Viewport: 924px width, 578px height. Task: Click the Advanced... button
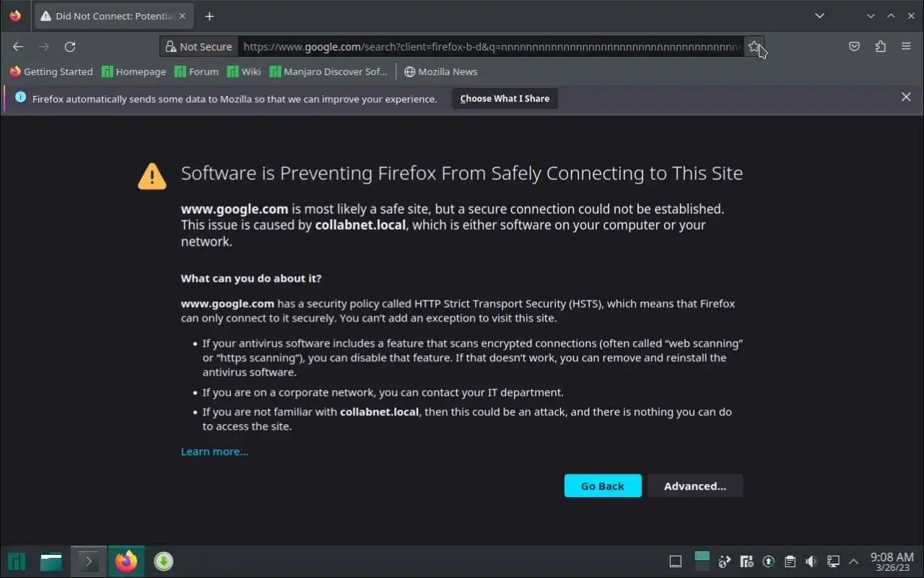click(x=695, y=486)
